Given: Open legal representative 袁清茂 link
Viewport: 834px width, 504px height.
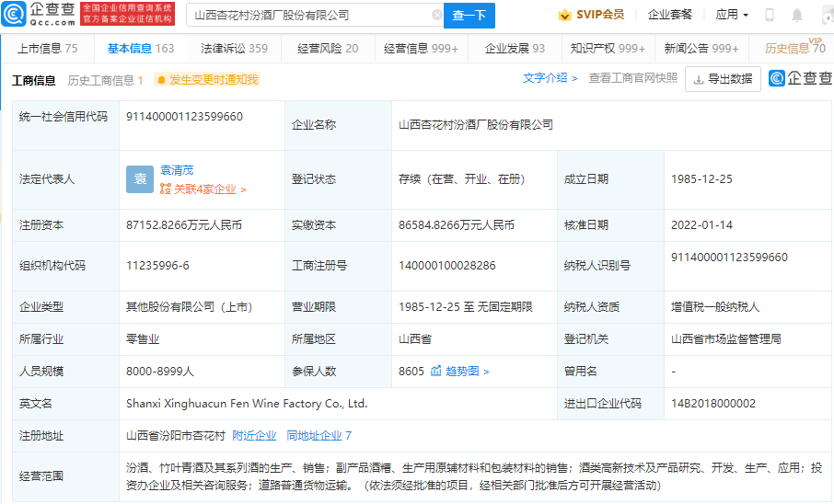Looking at the screenshot, I should [177, 170].
